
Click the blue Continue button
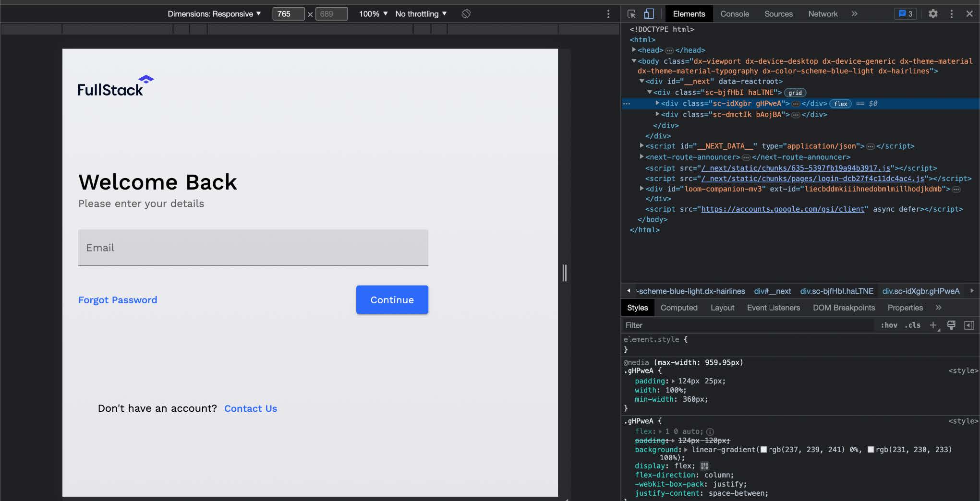(392, 300)
